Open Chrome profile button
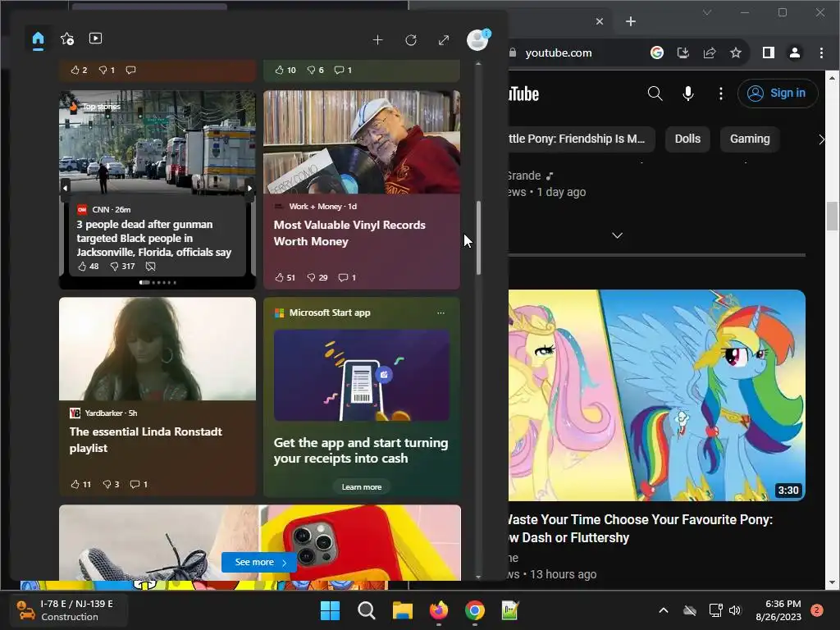This screenshot has width=840, height=630. click(x=794, y=52)
